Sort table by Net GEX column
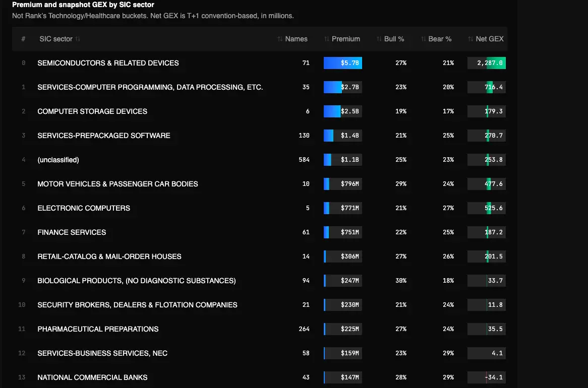 [x=486, y=39]
